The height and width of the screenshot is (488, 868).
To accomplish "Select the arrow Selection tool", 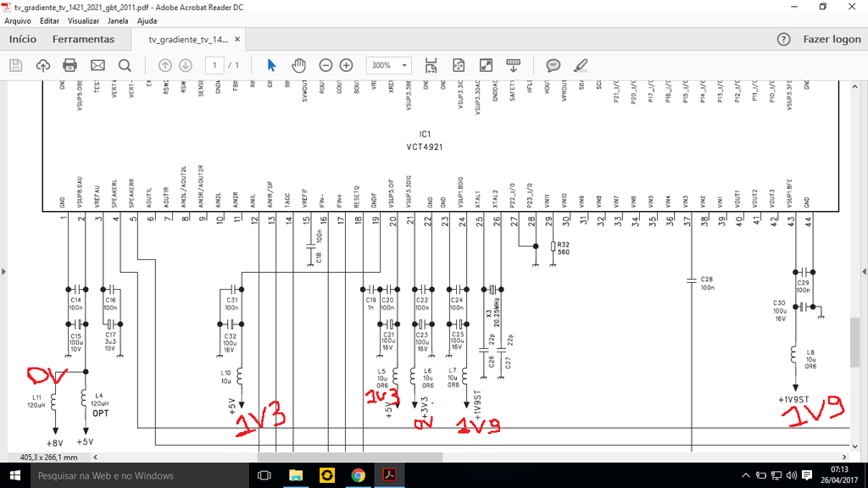I will 271,65.
